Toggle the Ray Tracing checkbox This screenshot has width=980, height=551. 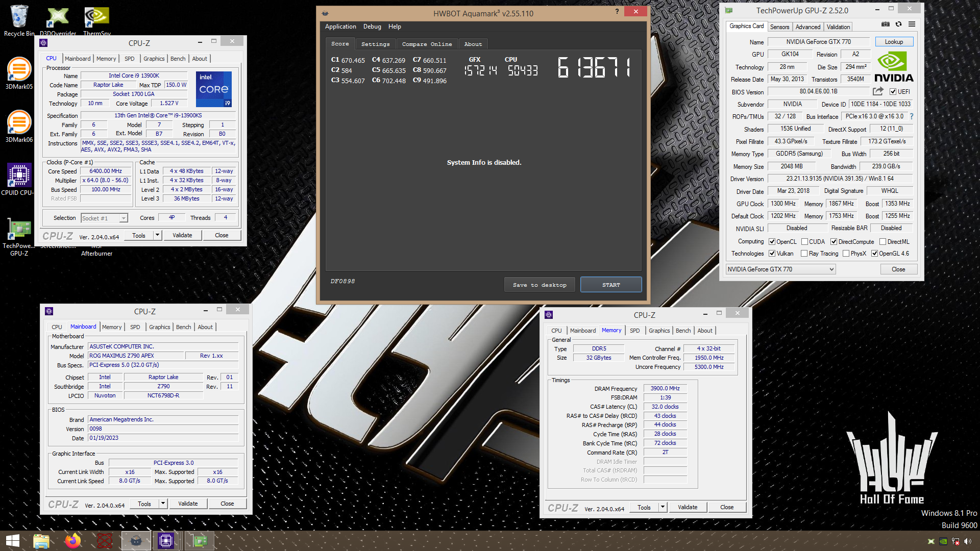[804, 254]
